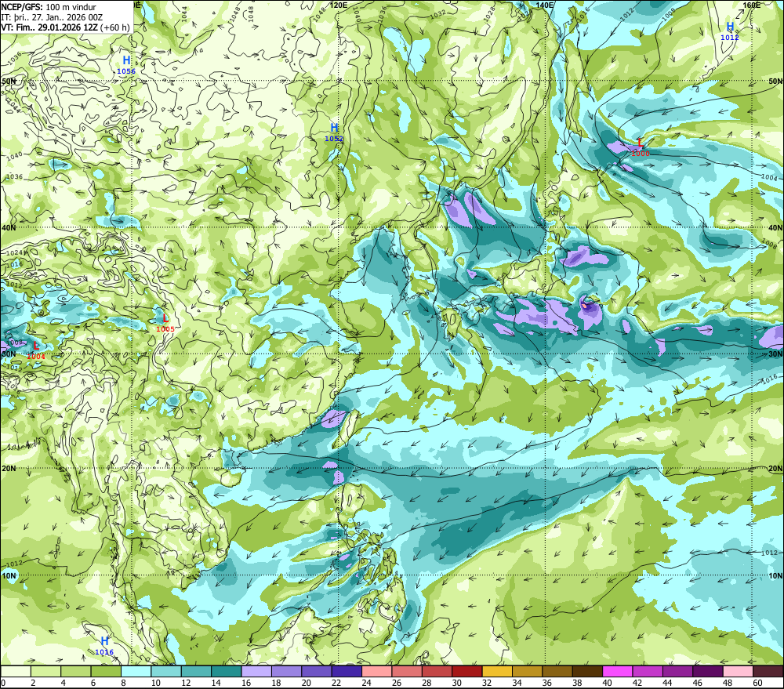The height and width of the screenshot is (689, 784).
Task: Click the 50N latitude label on right edge
Action: (x=775, y=81)
